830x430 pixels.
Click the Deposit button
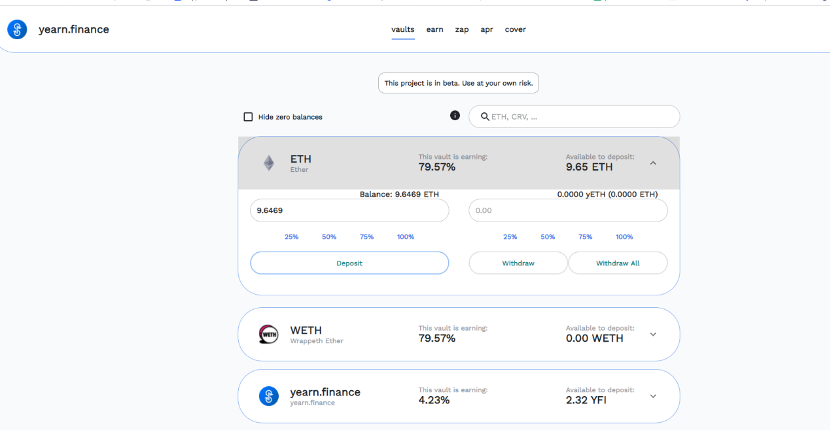click(349, 263)
